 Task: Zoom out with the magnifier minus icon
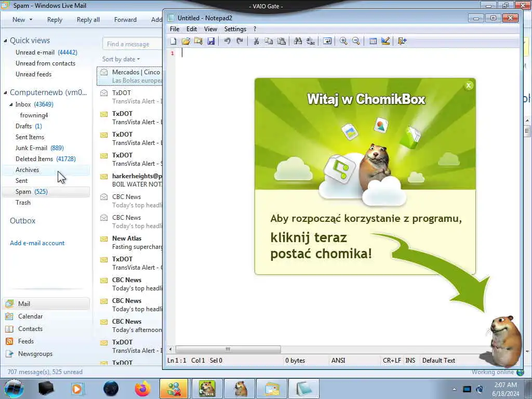(x=356, y=41)
